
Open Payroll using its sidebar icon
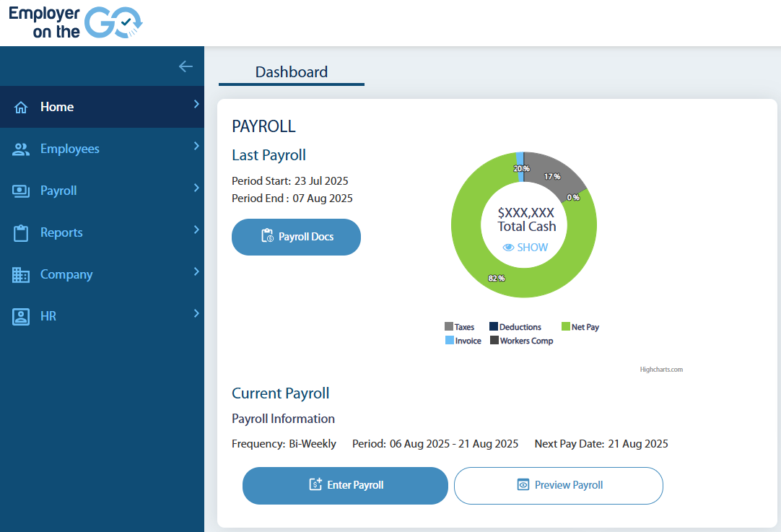(x=21, y=190)
